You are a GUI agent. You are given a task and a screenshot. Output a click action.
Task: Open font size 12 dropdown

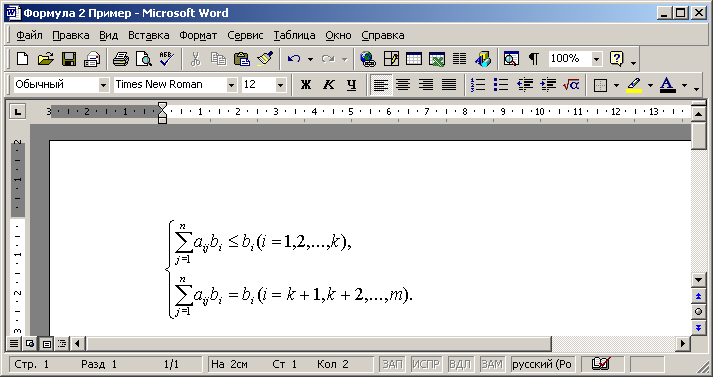click(281, 85)
